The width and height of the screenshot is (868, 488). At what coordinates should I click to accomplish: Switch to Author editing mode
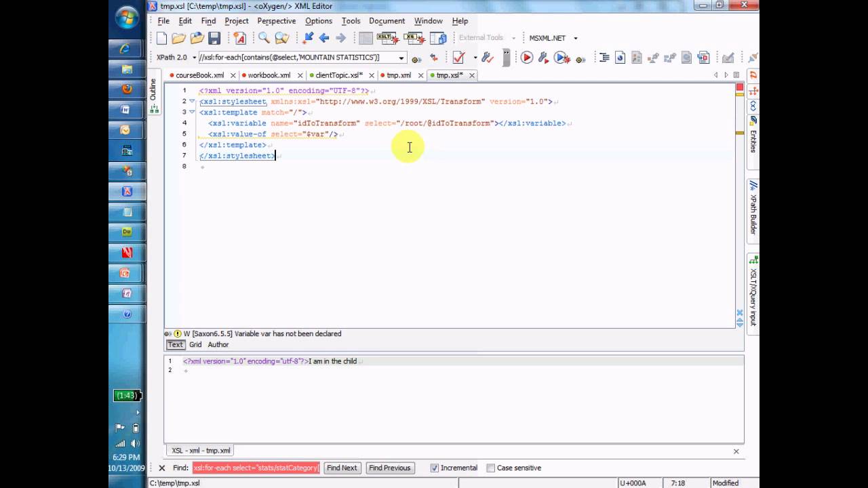[x=218, y=344]
